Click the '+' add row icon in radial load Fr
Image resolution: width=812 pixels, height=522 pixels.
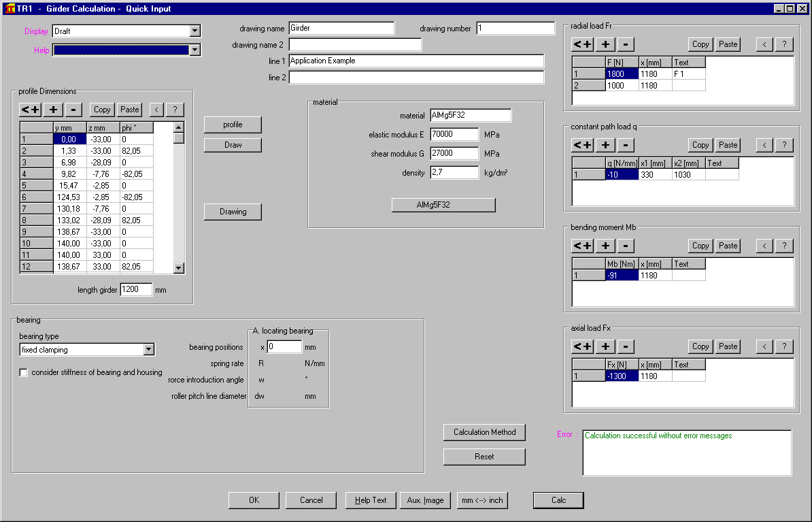[605, 44]
